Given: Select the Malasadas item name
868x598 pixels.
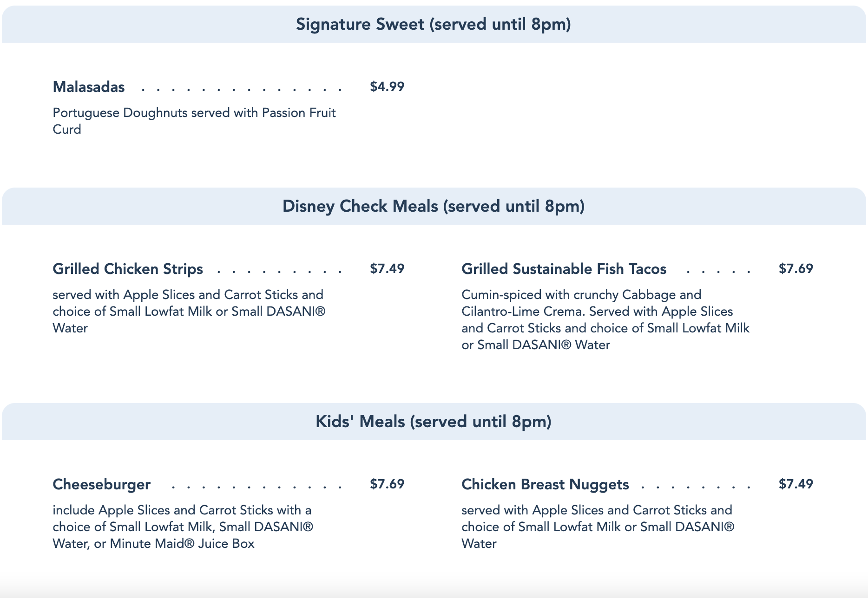Looking at the screenshot, I should click(x=89, y=87).
